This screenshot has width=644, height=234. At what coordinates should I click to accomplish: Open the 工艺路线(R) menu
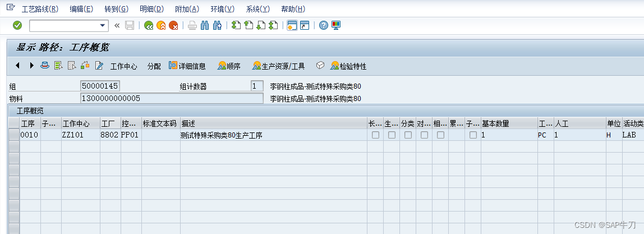point(40,9)
